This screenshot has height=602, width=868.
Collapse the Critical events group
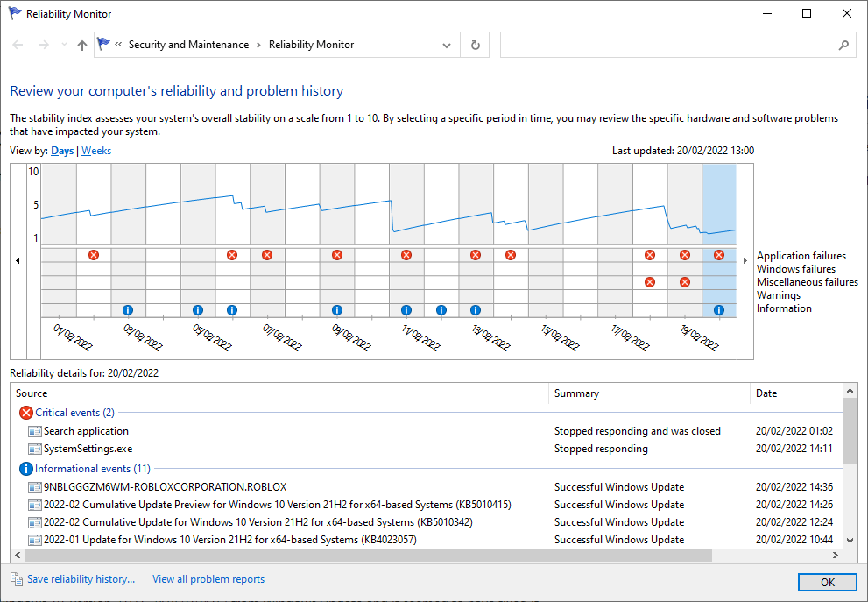74,413
